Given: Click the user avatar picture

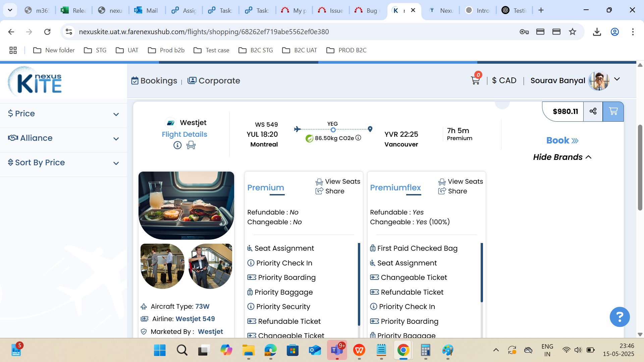Looking at the screenshot, I should click(x=599, y=81).
